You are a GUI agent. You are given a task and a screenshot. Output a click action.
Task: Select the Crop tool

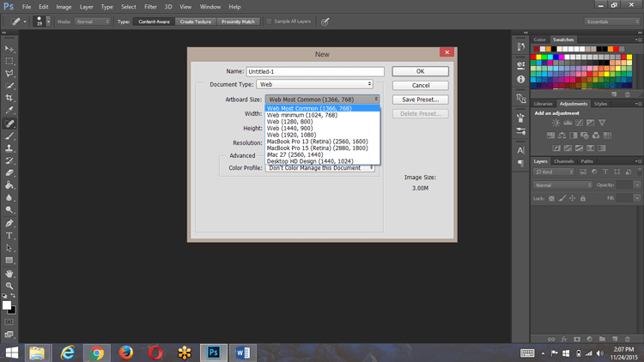9,98
